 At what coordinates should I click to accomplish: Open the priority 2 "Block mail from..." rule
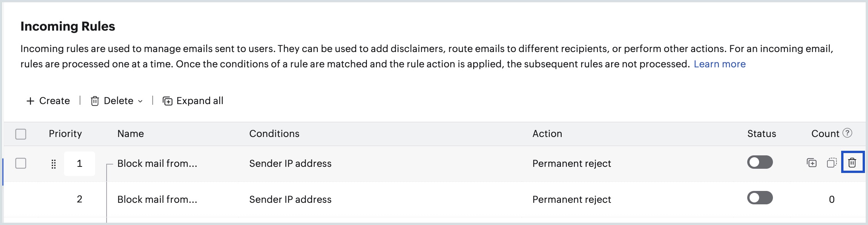click(x=157, y=199)
